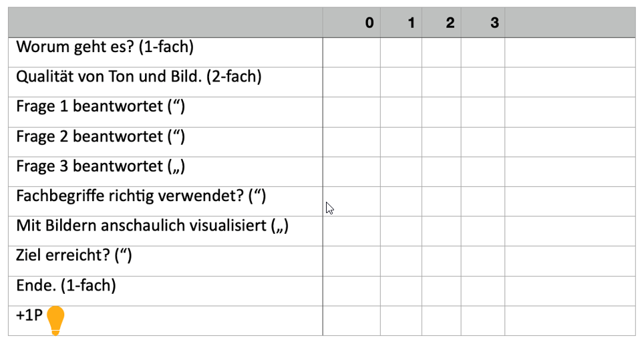This screenshot has width=644, height=340.
Task: Click the column header labeled 3
Action: click(x=494, y=23)
